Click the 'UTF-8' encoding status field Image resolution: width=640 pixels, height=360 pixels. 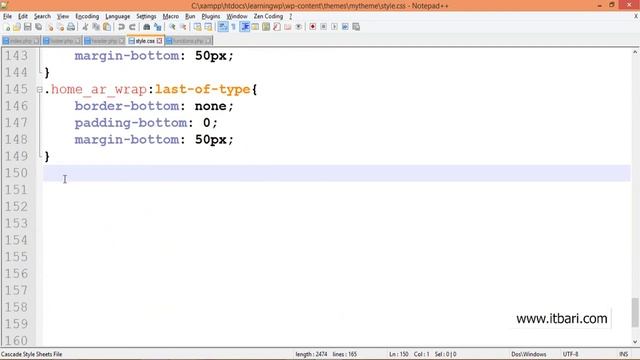570,354
